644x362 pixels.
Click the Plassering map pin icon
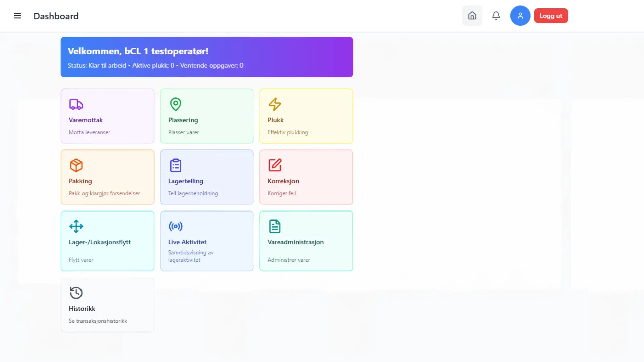click(175, 104)
